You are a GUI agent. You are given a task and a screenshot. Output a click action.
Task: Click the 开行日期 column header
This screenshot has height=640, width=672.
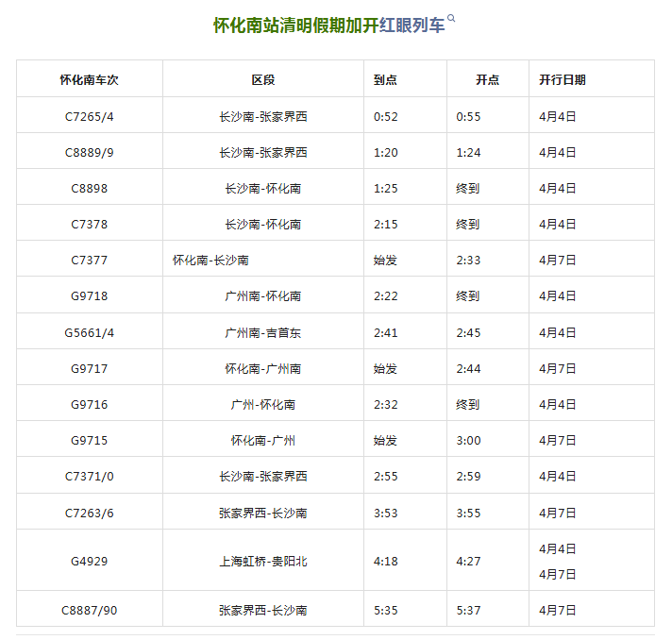point(563,79)
